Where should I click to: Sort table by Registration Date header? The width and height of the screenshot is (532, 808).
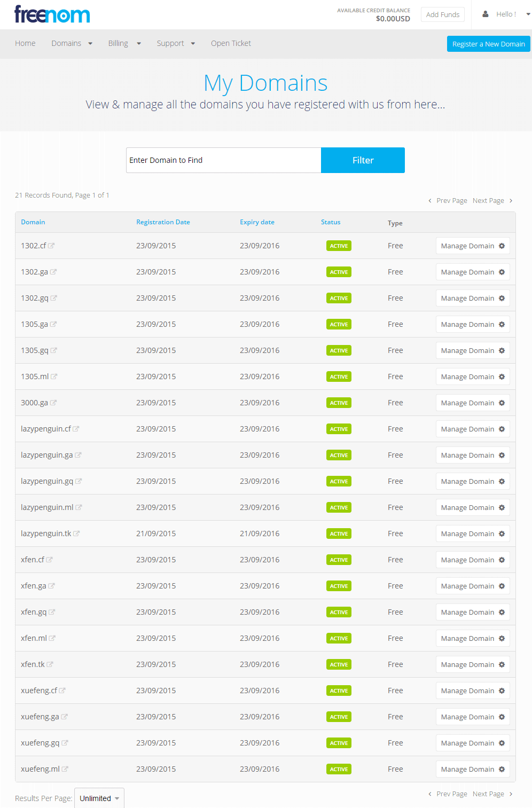163,222
